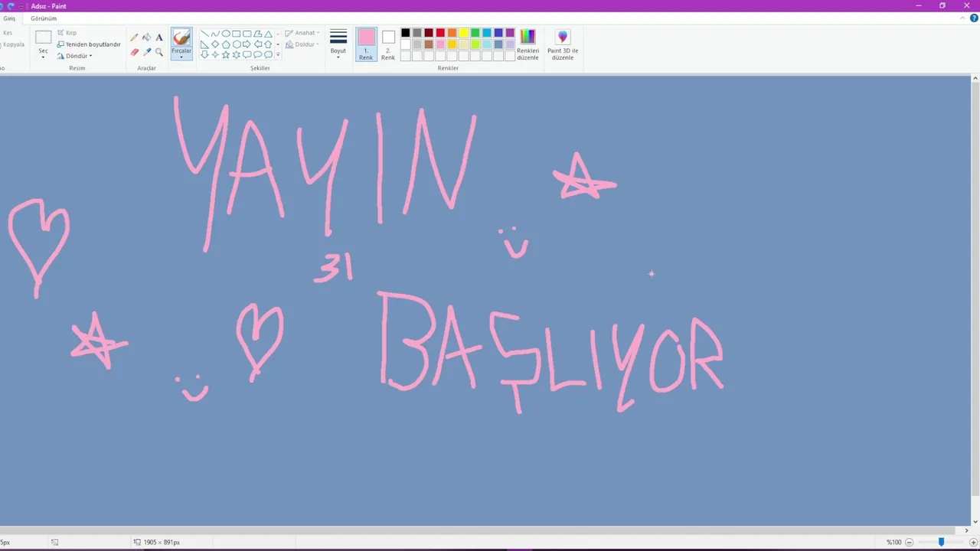Click the Kırp crop button
Screen dimensions: 980x551
pos(67,33)
